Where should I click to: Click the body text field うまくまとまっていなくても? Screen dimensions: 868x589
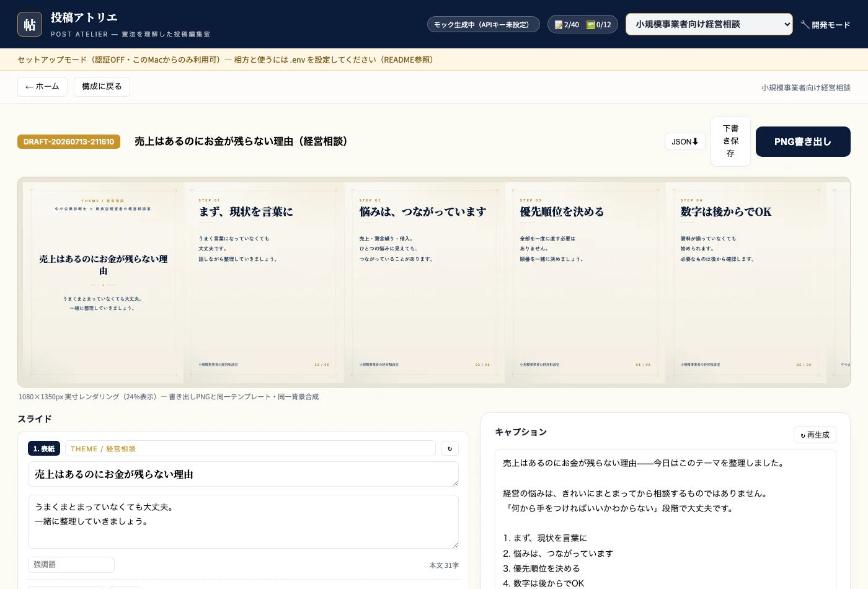[243, 521]
